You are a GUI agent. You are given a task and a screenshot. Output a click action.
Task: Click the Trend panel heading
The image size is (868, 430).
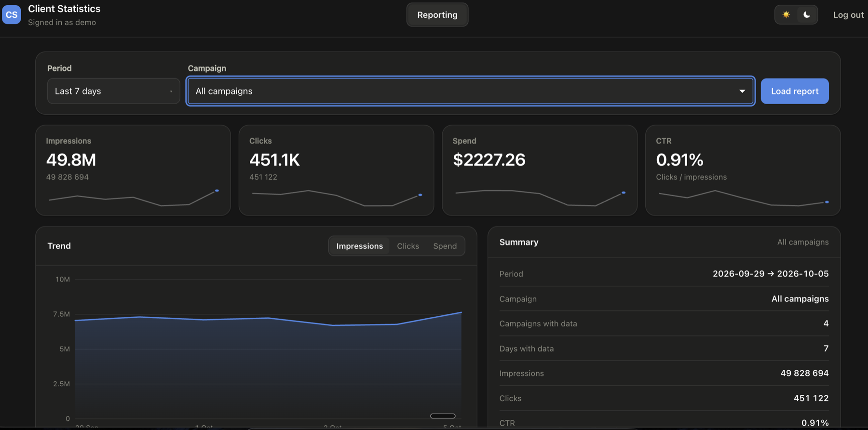[x=59, y=246]
